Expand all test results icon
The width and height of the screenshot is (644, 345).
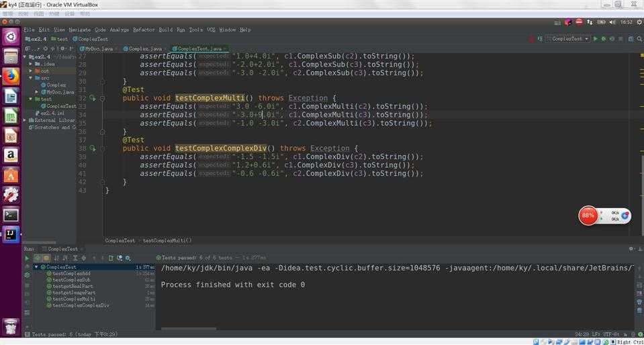click(x=75, y=258)
